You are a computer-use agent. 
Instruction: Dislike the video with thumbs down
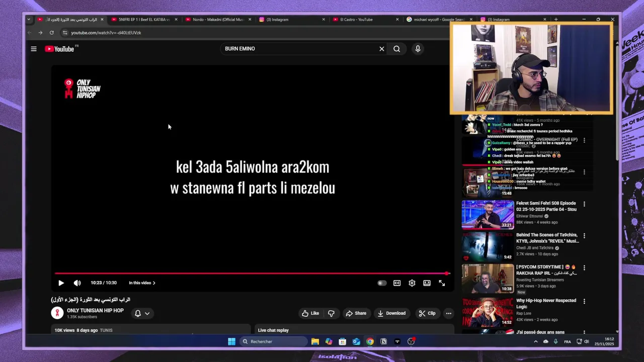[331, 313]
